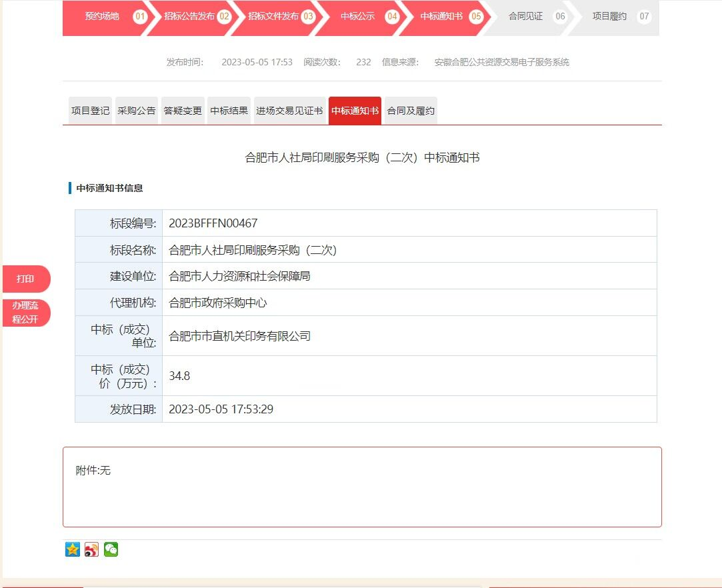Select the active 中标通知书 tab

[355, 111]
